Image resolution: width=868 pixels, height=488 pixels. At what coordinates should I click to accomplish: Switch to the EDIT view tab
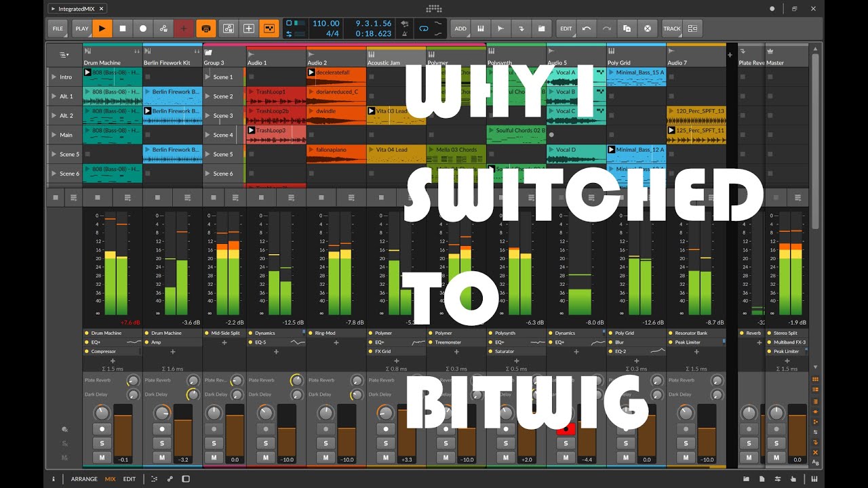click(129, 479)
